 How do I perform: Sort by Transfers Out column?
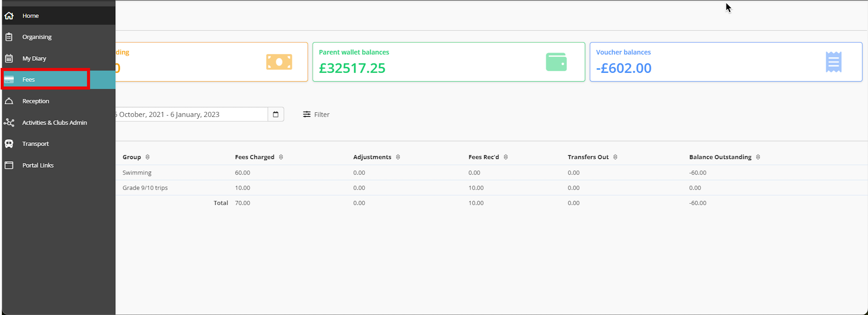click(615, 157)
